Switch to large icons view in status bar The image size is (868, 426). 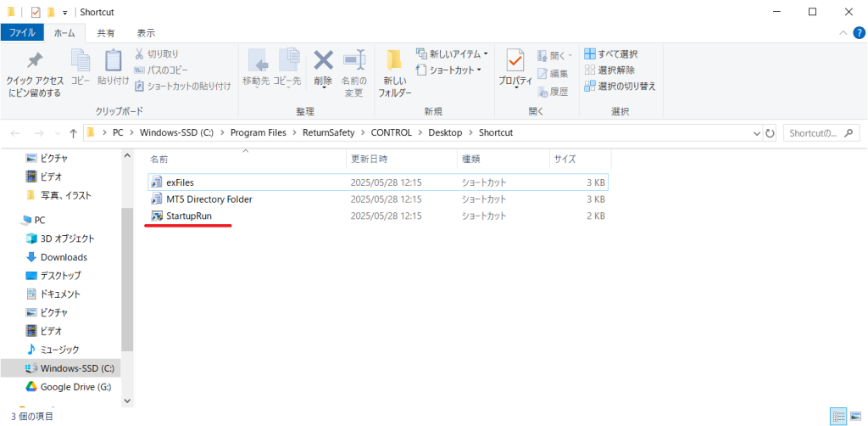pos(856,416)
